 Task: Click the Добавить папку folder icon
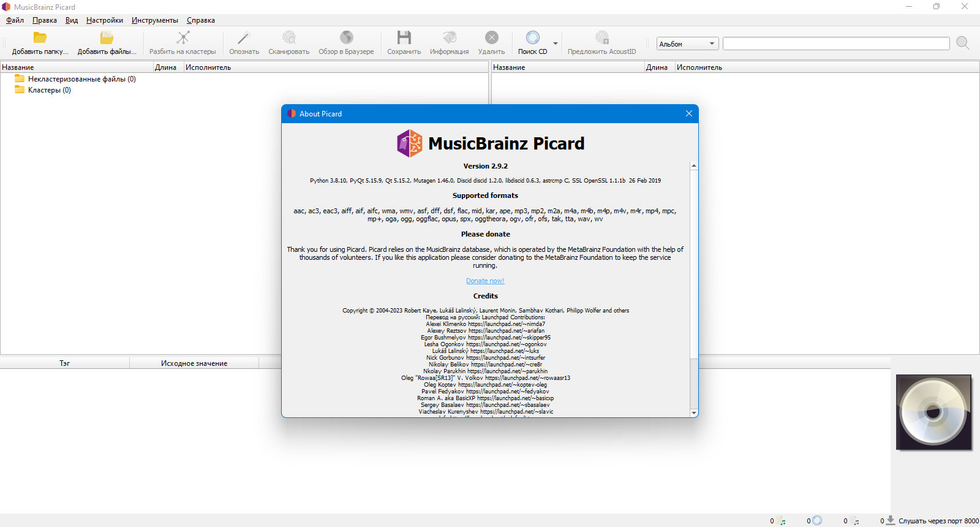[40, 38]
